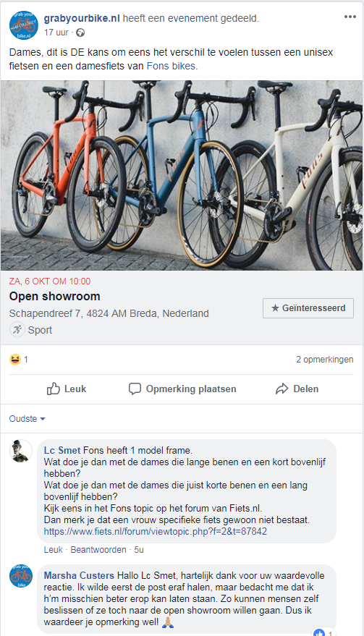Open the three-dot post options menu
The height and width of the screenshot is (636, 364).
(350, 17)
